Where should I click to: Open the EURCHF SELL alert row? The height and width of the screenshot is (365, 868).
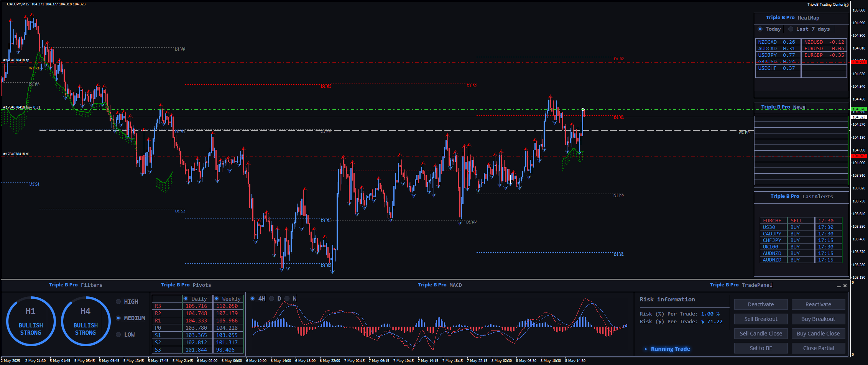point(801,221)
